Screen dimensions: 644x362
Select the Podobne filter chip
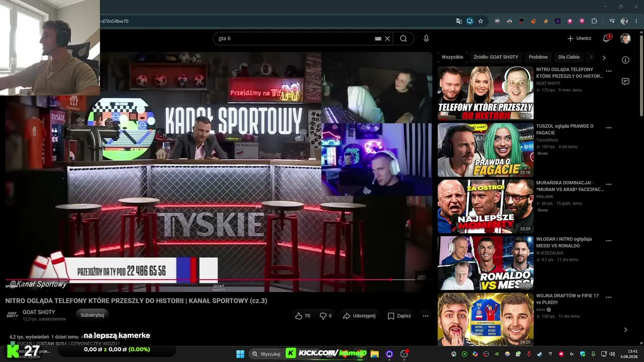pyautogui.click(x=538, y=57)
